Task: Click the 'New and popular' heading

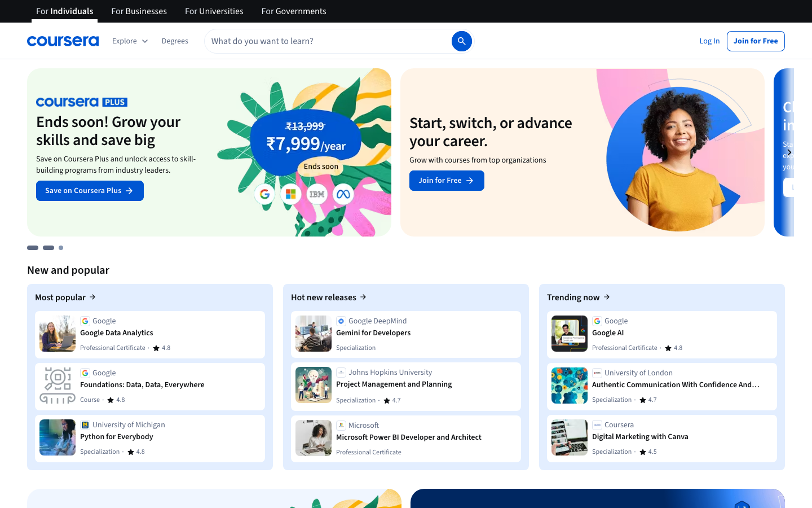Action: [68, 270]
